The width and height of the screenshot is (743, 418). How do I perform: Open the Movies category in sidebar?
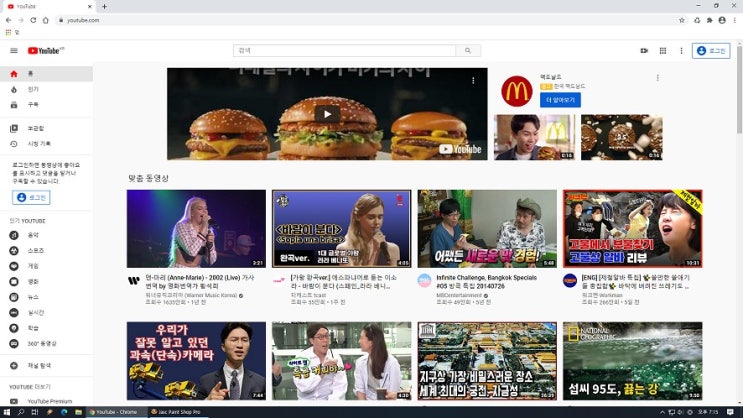click(x=46, y=282)
